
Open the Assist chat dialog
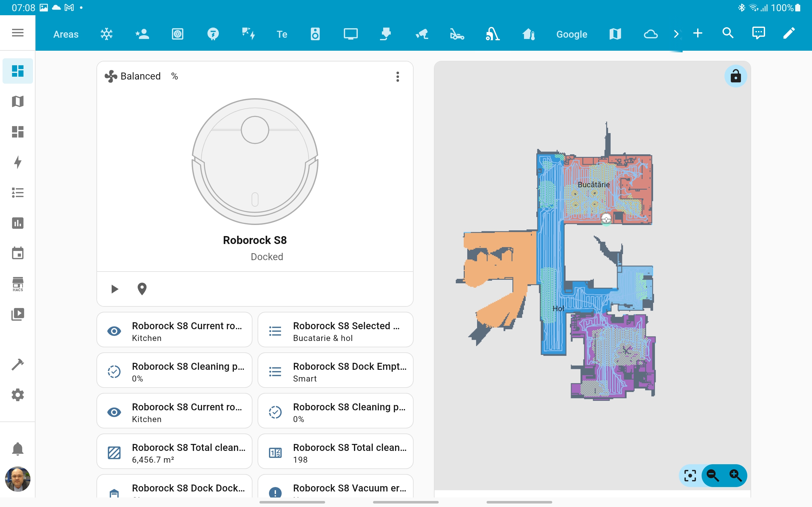click(758, 33)
